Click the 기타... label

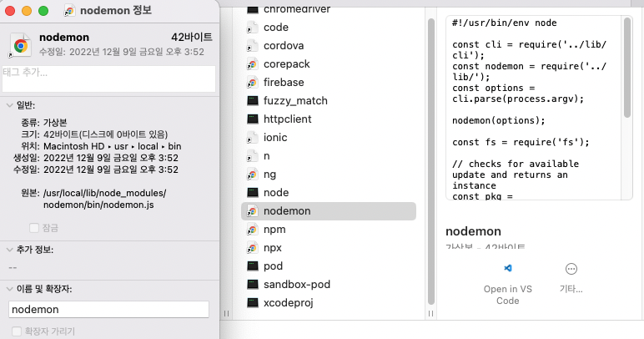pyautogui.click(x=571, y=289)
